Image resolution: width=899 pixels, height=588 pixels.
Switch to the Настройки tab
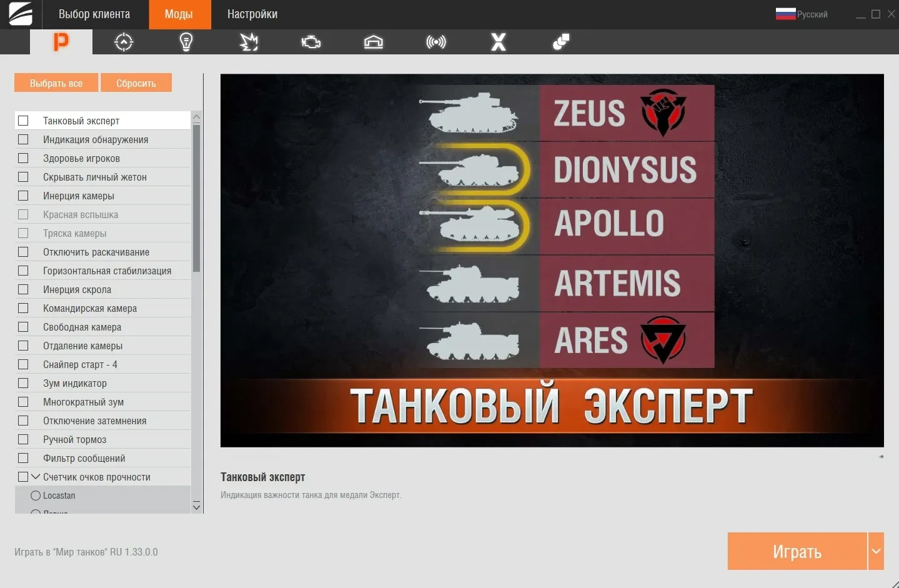coord(252,14)
